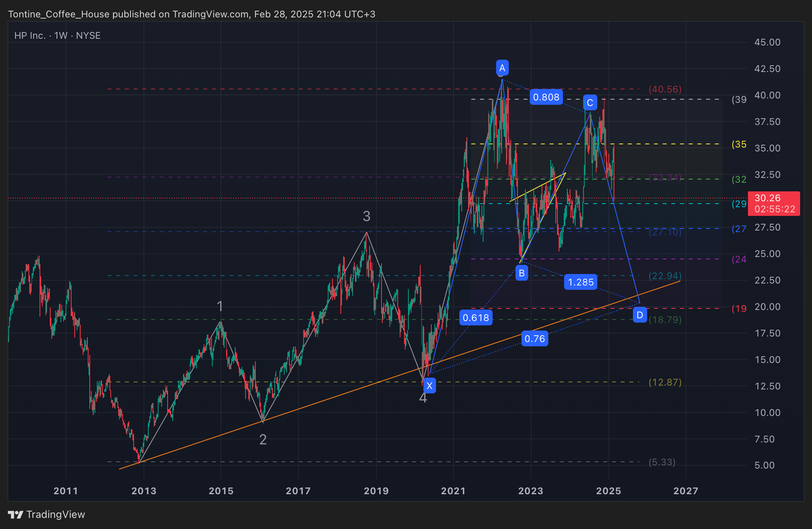Screen dimensions: 812x529
Task: Click 42.50 on the price axis
Action: point(767,69)
